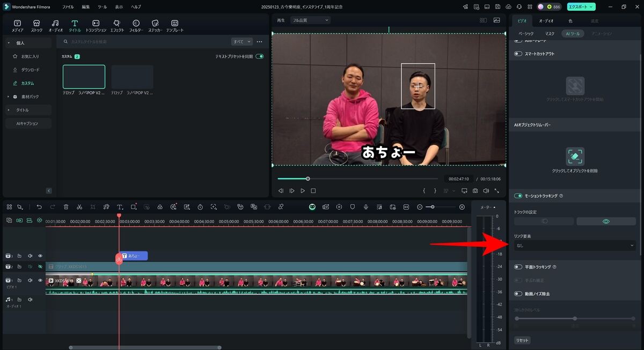Open the ステッカー stickers icon tab
The image size is (644, 350).
pyautogui.click(x=155, y=26)
